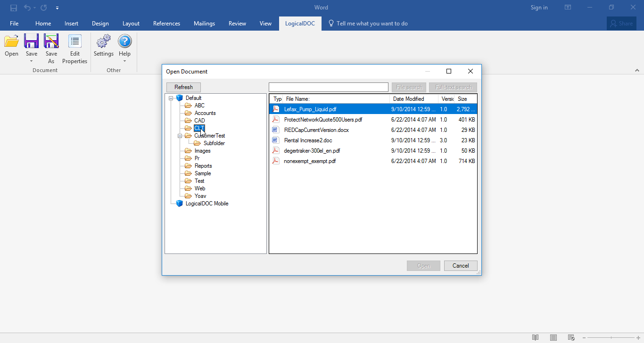Select REDCapCurrentVersion.docx file
This screenshot has width=644, height=343.
pos(373,130)
